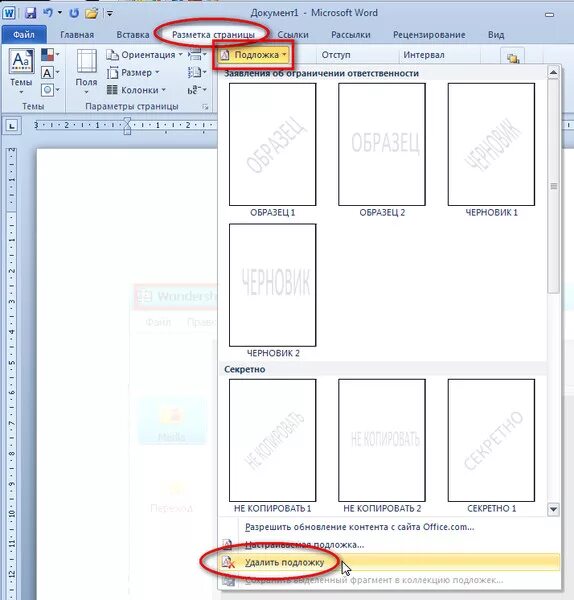574x600 pixels.
Task: Select Удалить подложку menu item
Action: (x=390, y=562)
